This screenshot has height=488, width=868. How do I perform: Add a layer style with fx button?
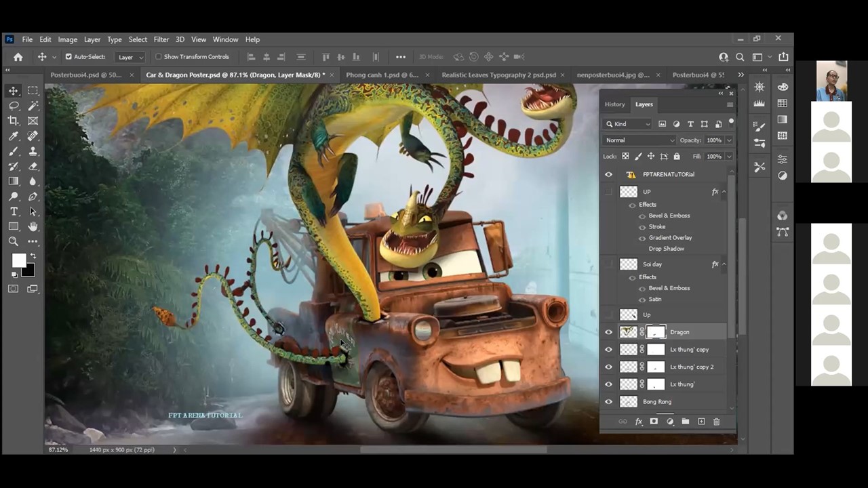(639, 422)
